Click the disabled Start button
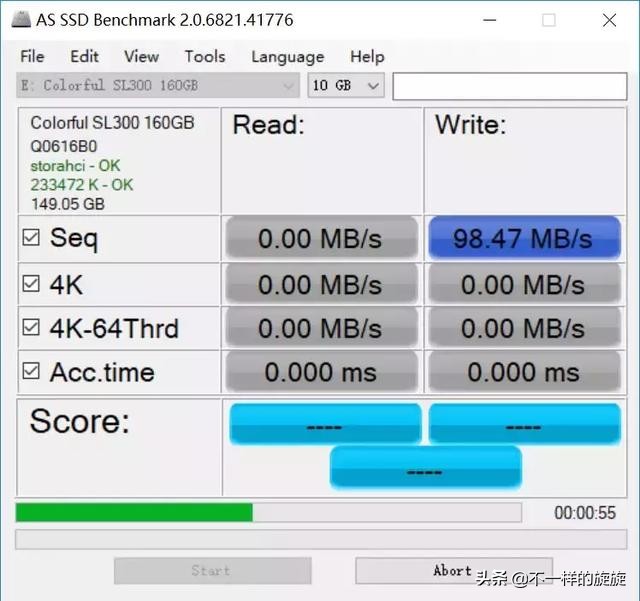 (x=213, y=571)
